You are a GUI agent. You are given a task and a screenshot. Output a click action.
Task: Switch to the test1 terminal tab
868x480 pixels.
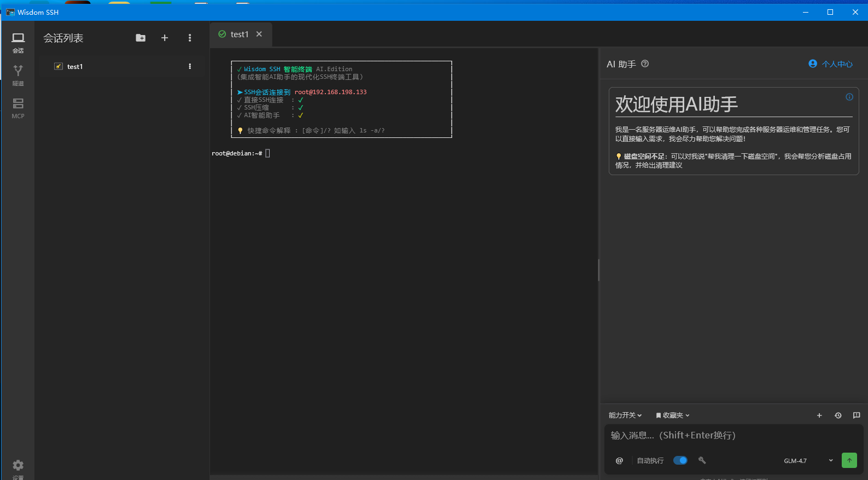(240, 34)
